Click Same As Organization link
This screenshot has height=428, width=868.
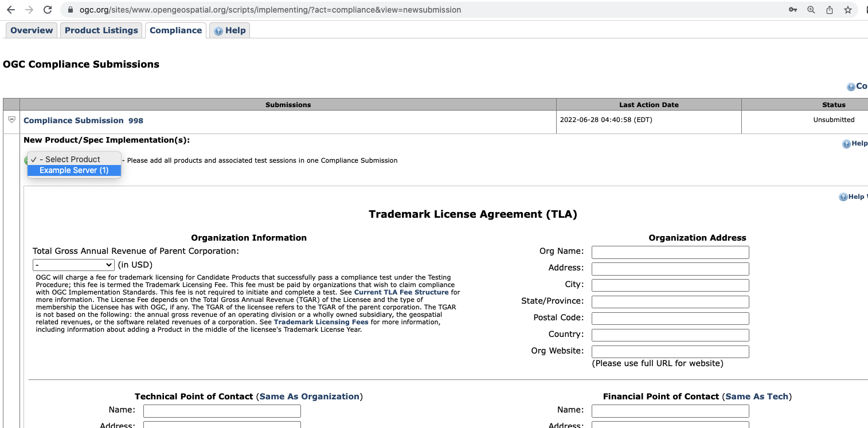pyautogui.click(x=310, y=396)
